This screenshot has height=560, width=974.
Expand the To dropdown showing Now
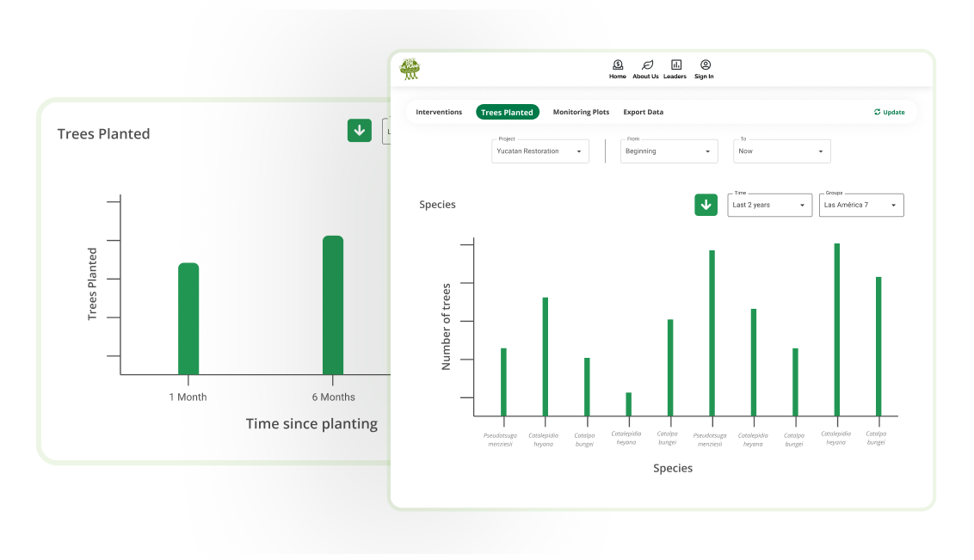781,151
